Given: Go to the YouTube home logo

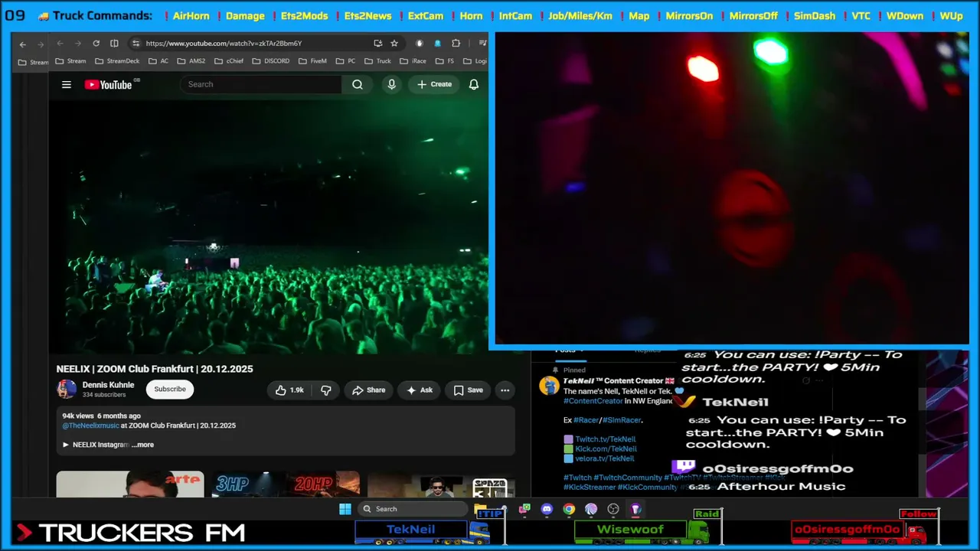Looking at the screenshot, I should 108,85.
